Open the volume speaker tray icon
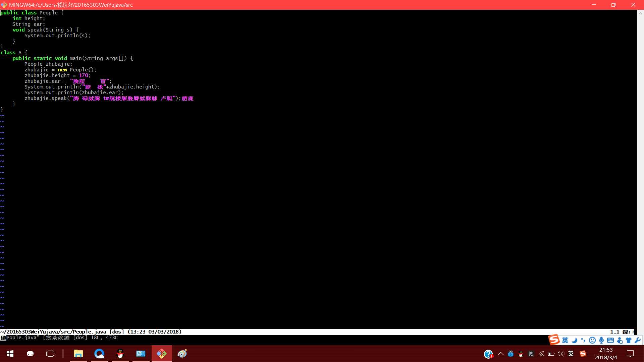Screen dimensions: 644x362 (x=561, y=354)
